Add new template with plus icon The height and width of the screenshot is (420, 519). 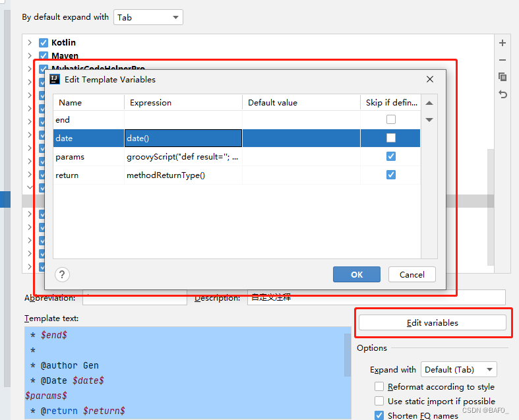[503, 43]
